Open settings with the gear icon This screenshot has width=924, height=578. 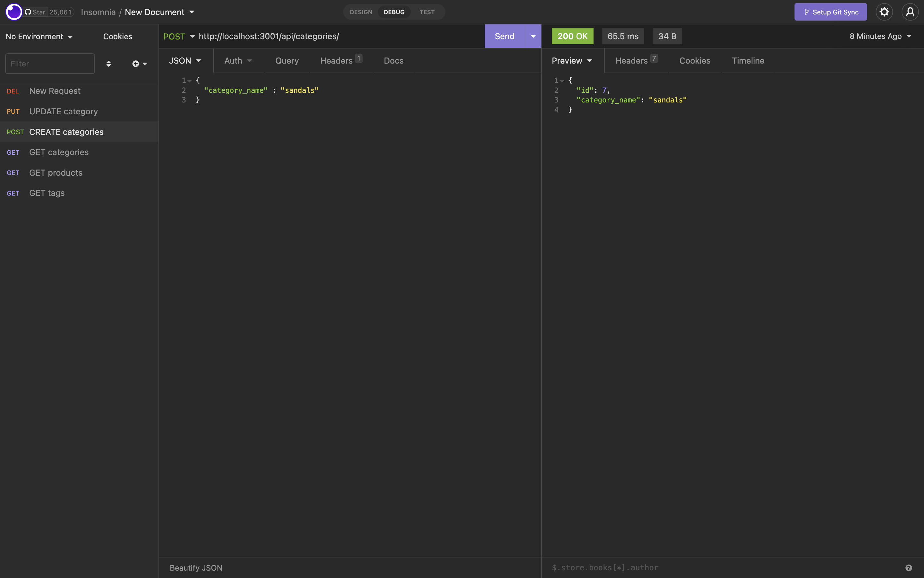(884, 12)
